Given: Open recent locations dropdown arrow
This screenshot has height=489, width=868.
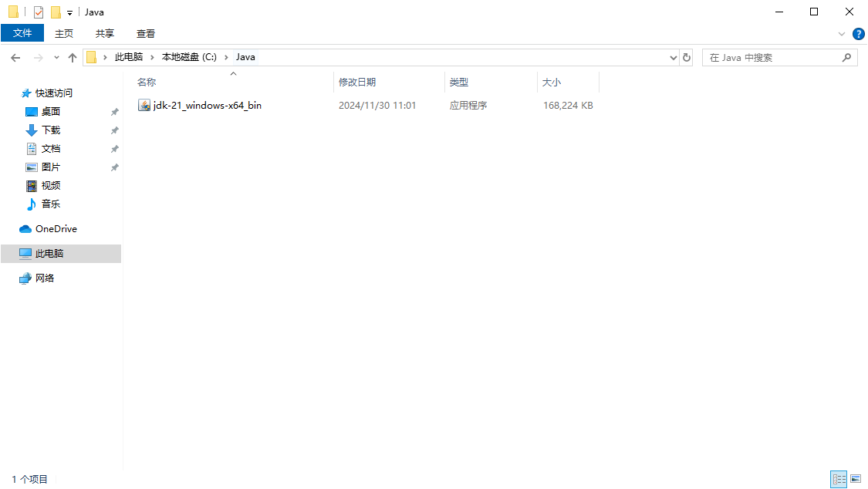Looking at the screenshot, I should 56,58.
